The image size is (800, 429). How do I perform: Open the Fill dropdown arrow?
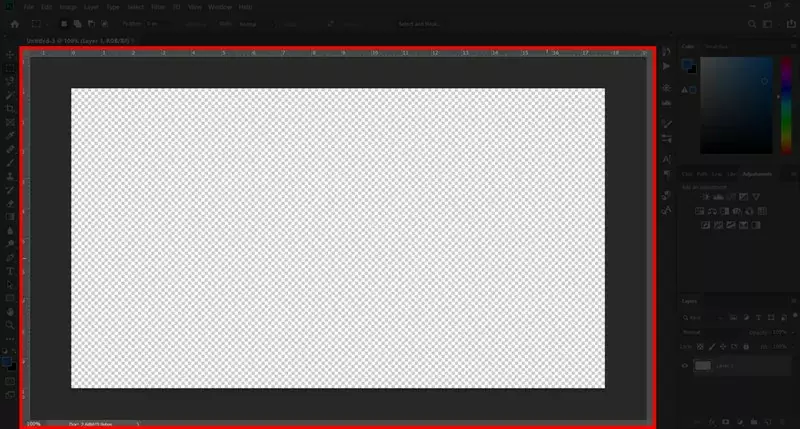[x=793, y=347]
